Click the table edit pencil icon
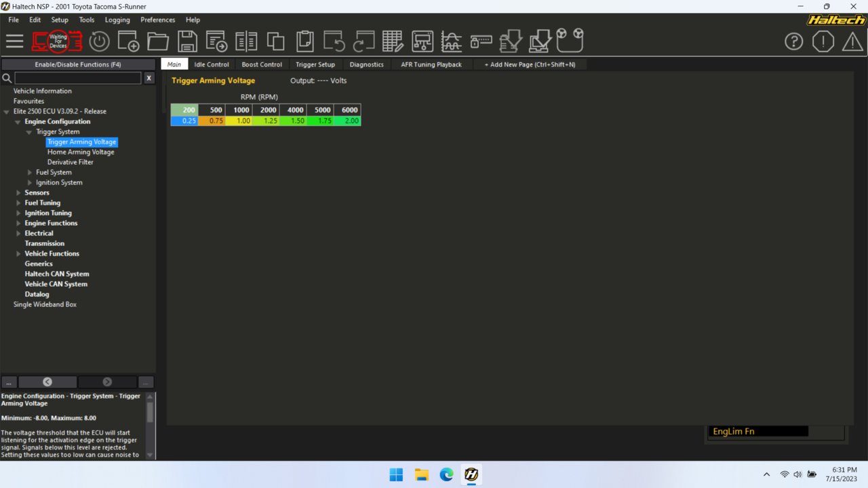The height and width of the screenshot is (488, 868). coord(393,41)
